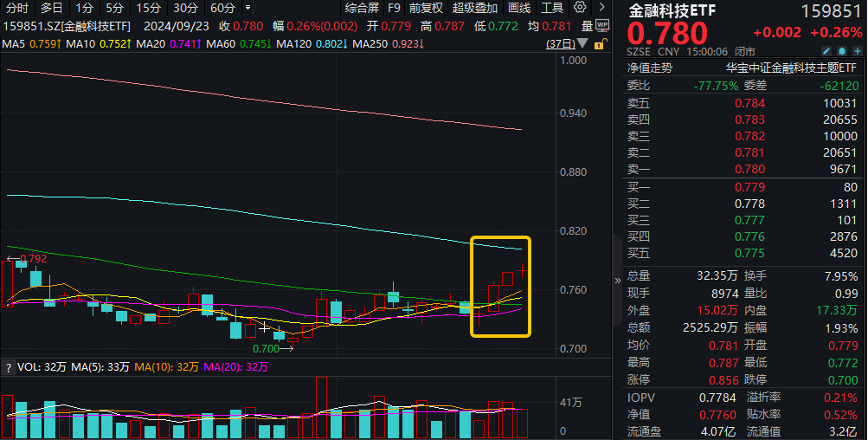Screen dimensions: 868x440
Task: Open chart settings gear icon
Action: [x=580, y=7]
